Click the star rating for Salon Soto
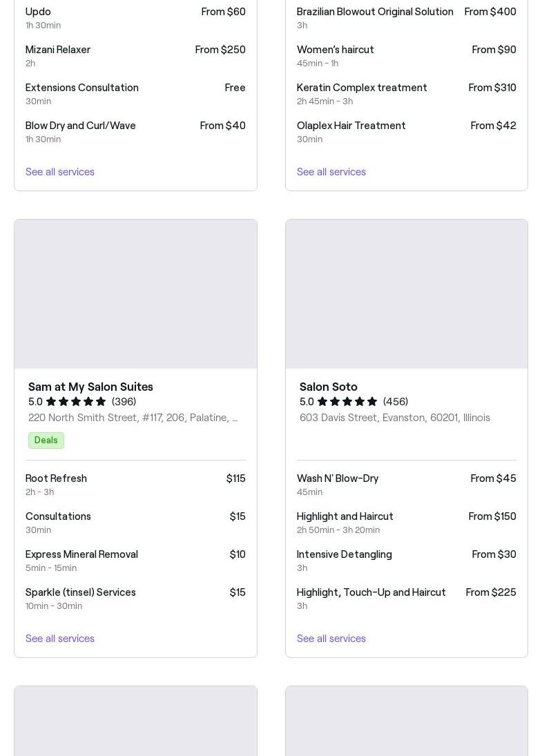The width and height of the screenshot is (542, 756). [x=347, y=402]
